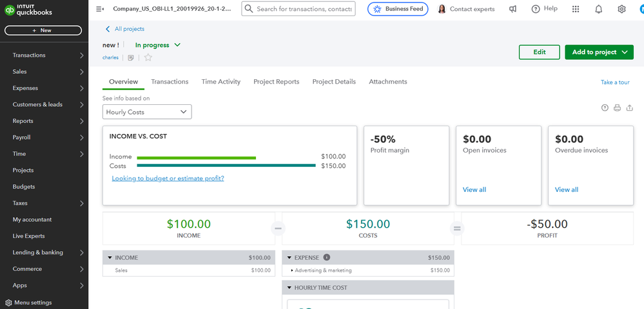Collapse the Income section

pos(110,257)
